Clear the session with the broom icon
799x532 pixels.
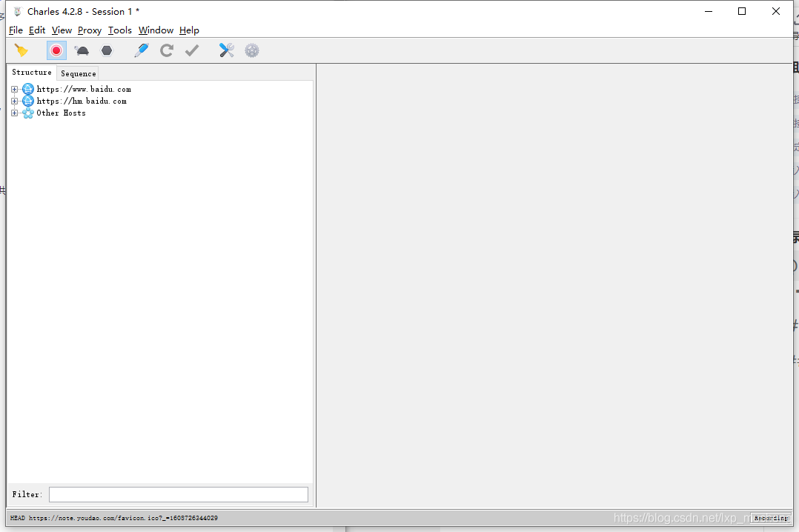[21, 50]
